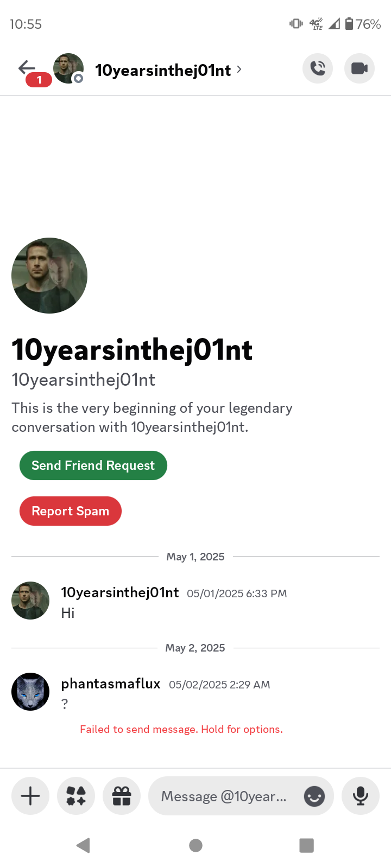Screen dimensions: 391x868
Task: Click Send Friend Request button
Action: 93,465
